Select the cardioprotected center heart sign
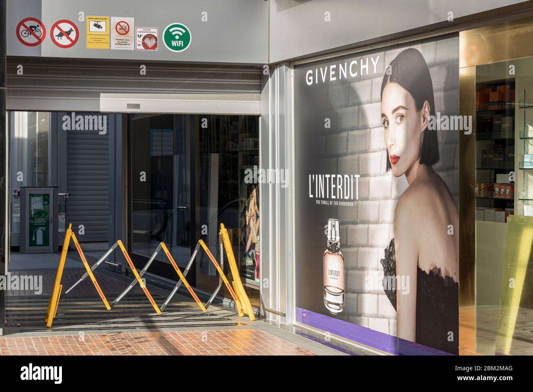The width and height of the screenshot is (533, 392). coord(147,39)
